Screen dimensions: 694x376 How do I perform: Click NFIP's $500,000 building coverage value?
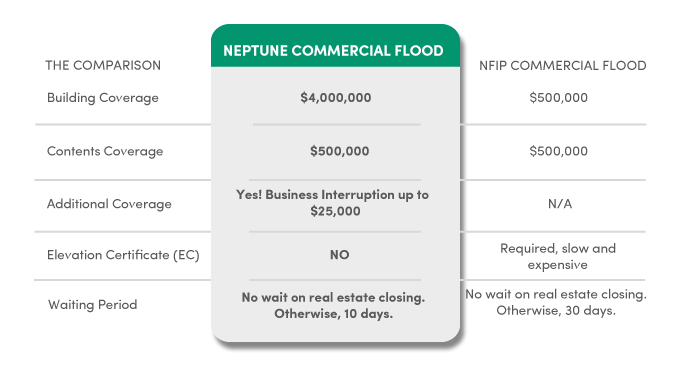click(559, 97)
